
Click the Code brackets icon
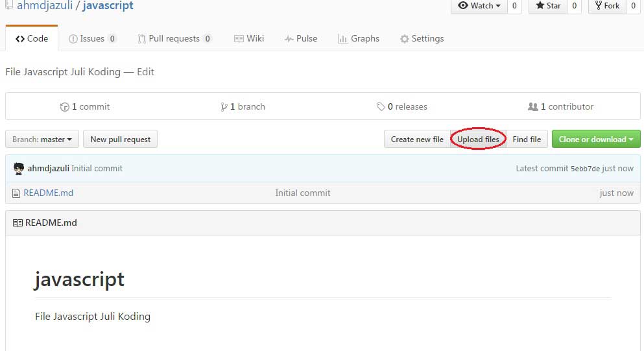pyautogui.click(x=19, y=39)
